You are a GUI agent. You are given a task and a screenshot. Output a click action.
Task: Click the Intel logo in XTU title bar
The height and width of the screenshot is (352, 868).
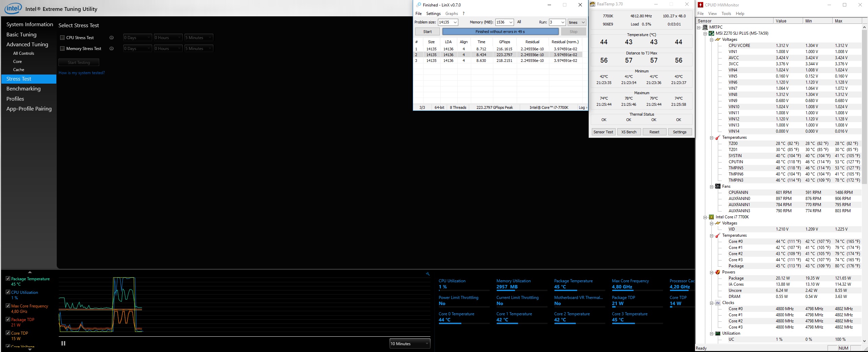coord(13,8)
